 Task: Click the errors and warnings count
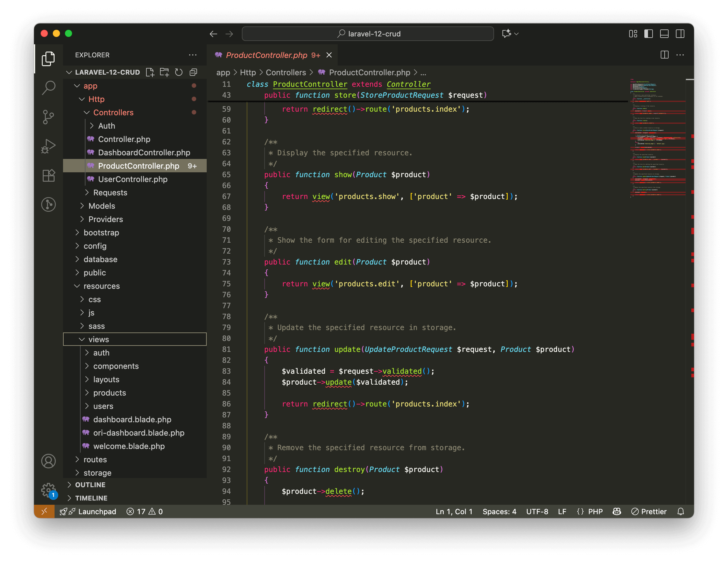145,511
